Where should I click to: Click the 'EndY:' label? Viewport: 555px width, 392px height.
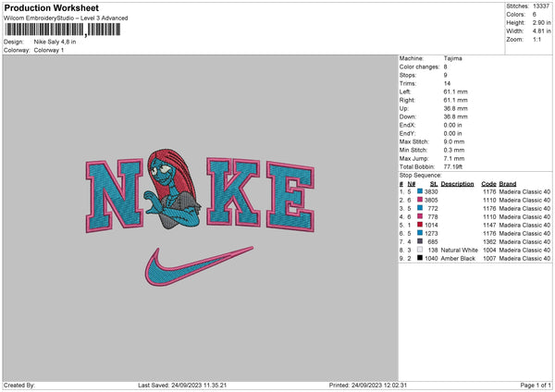pyautogui.click(x=407, y=133)
